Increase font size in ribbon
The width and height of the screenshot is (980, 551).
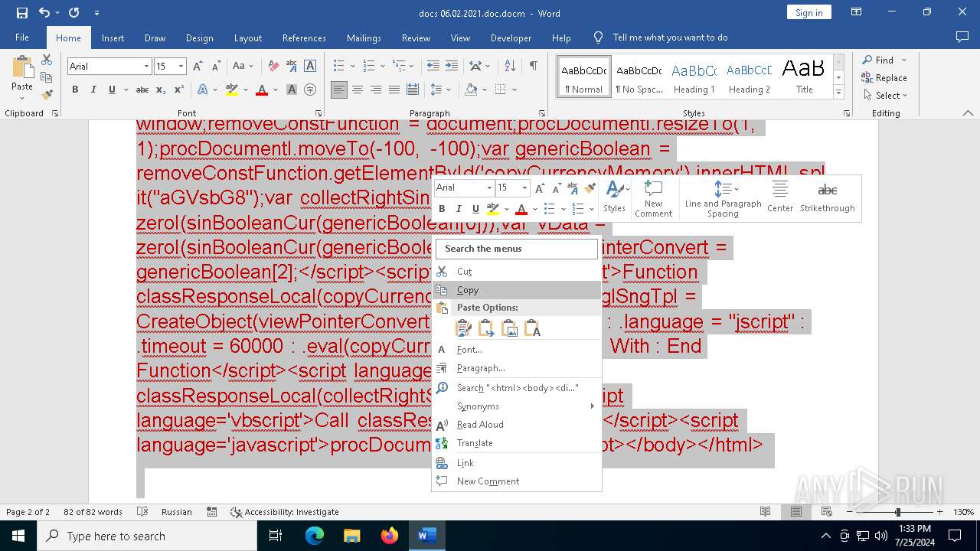click(198, 67)
